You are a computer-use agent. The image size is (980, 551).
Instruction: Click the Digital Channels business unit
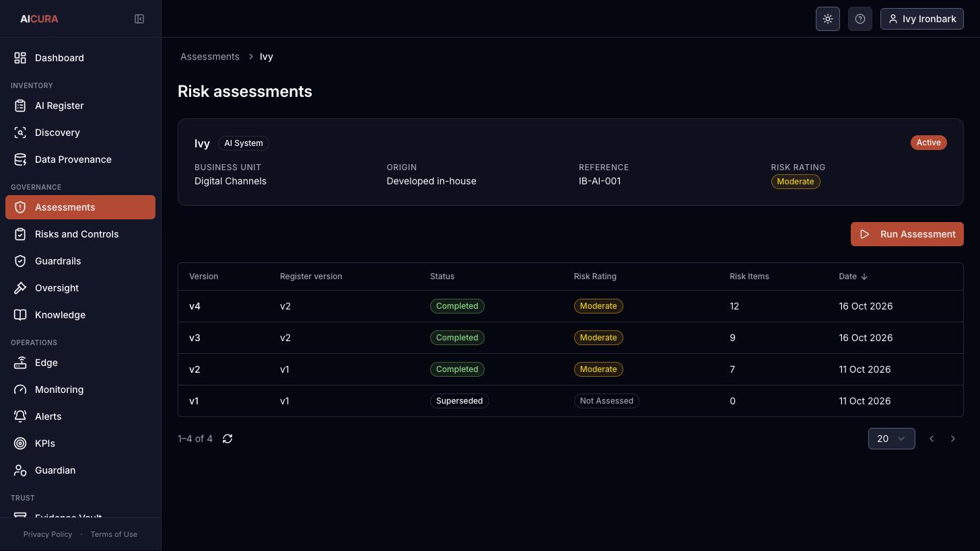(x=230, y=181)
